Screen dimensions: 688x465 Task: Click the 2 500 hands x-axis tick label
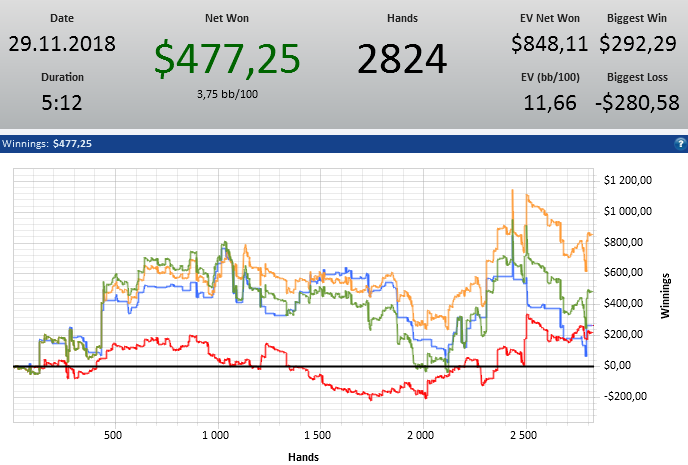[x=523, y=435]
